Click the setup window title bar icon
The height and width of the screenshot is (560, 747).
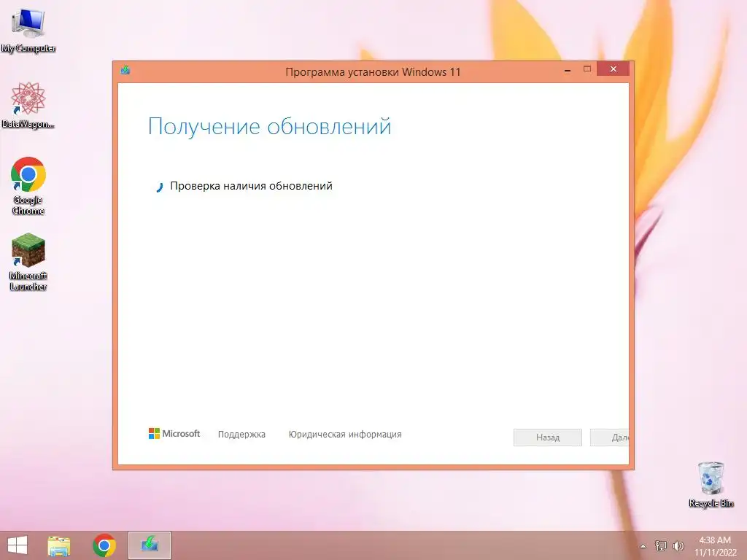[125, 71]
